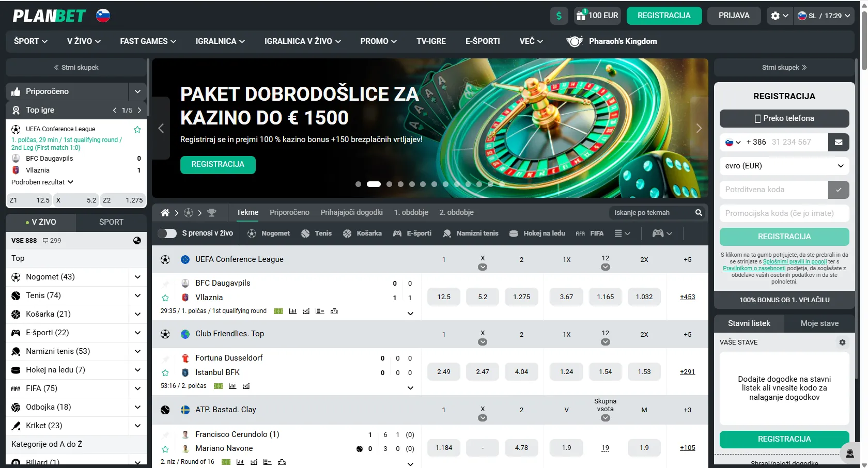Click REGISTRACIJA button on banner
Image resolution: width=868 pixels, height=468 pixels.
coord(218,165)
